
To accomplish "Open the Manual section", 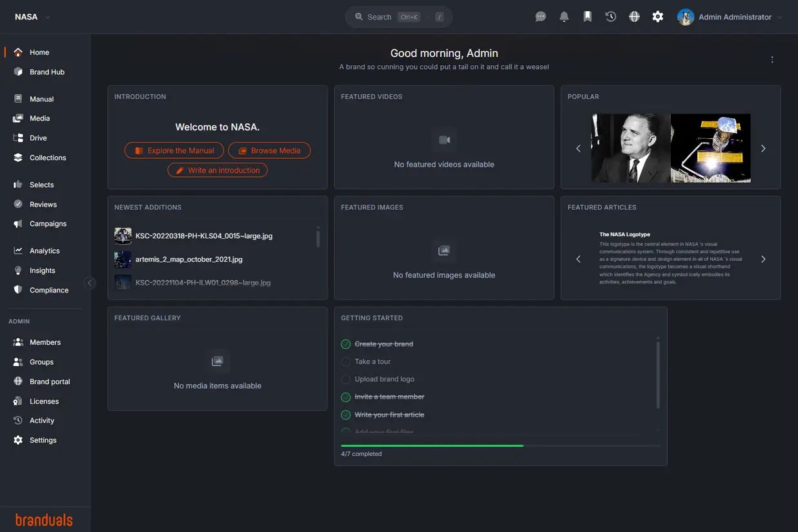I will 41,99.
